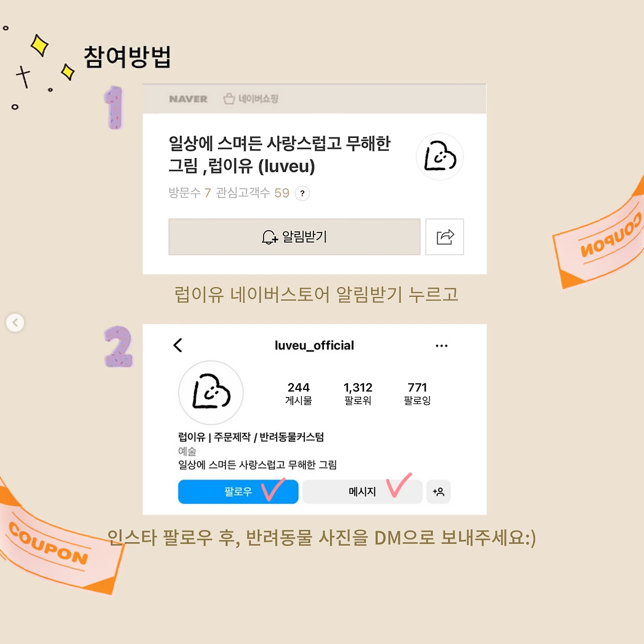Click the add-person suggestion icon button
644x644 pixels.
[x=439, y=492]
